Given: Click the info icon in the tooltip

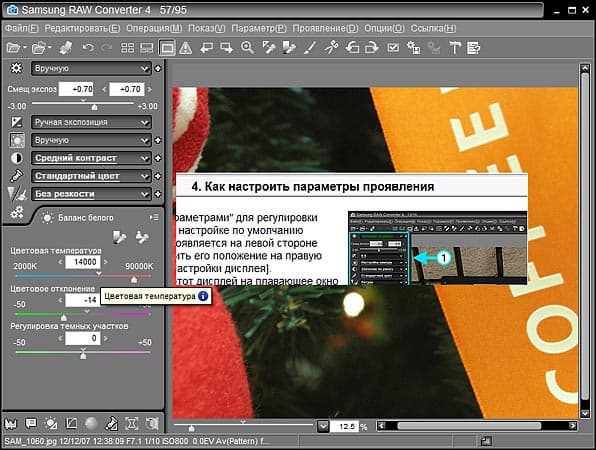Looking at the screenshot, I should pyautogui.click(x=203, y=296).
